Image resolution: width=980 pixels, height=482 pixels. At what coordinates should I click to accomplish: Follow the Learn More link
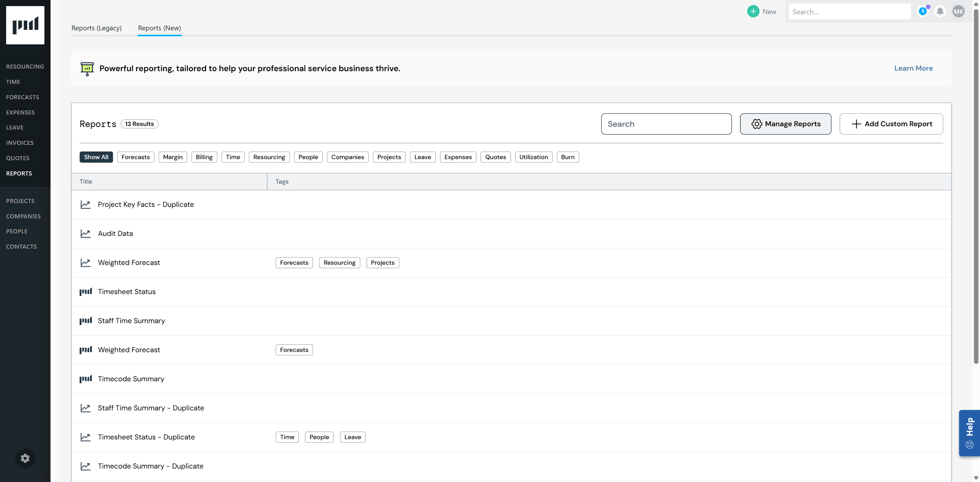[913, 68]
